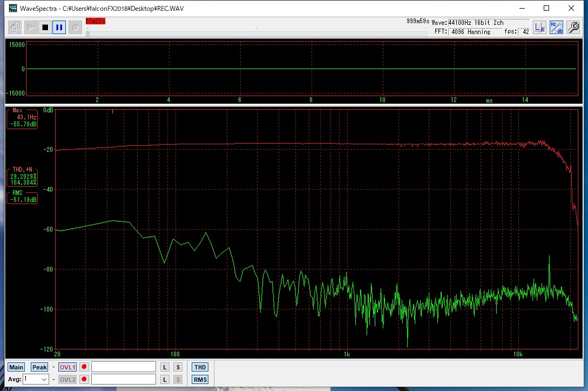This screenshot has height=391, width=588.
Task: Click the blue Pause button
Action: coord(59,27)
